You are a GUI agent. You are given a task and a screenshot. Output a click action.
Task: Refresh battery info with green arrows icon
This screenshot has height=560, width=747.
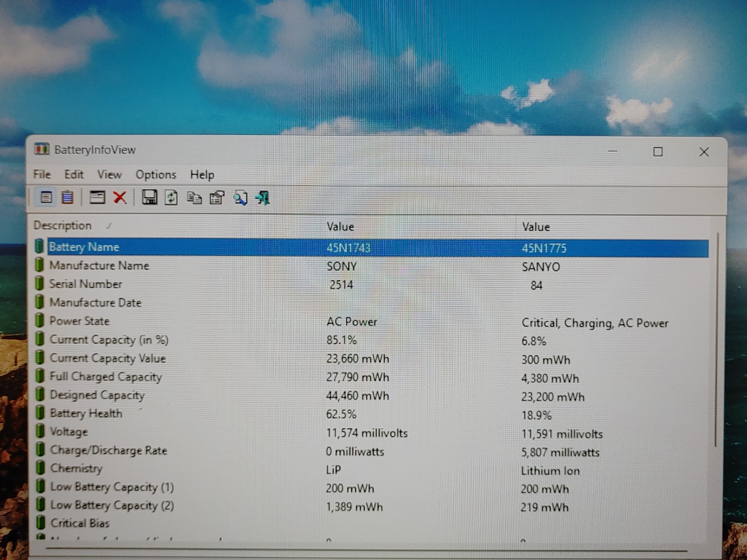(171, 198)
